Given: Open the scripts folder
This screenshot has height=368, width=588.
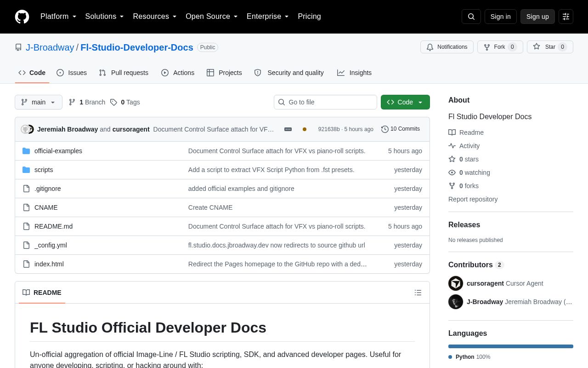Looking at the screenshot, I should point(44,170).
